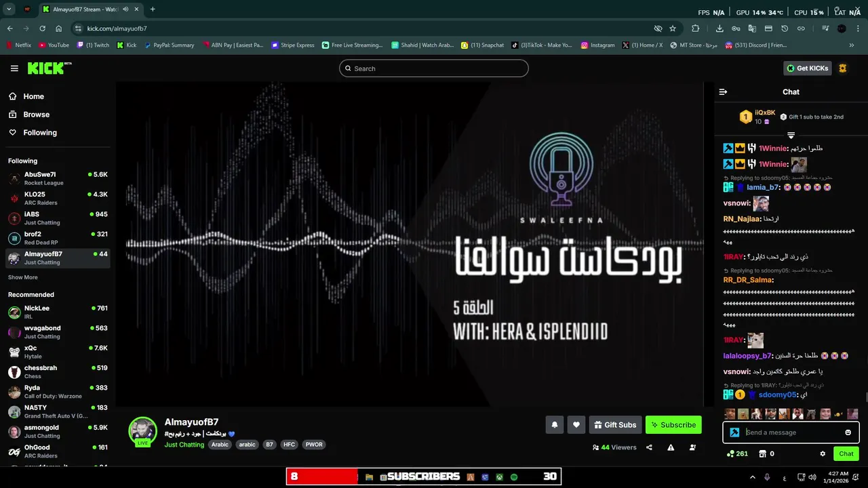The image size is (868, 488).
Task: Open AbuSwe7l channel in Following
Action: [x=58, y=178]
